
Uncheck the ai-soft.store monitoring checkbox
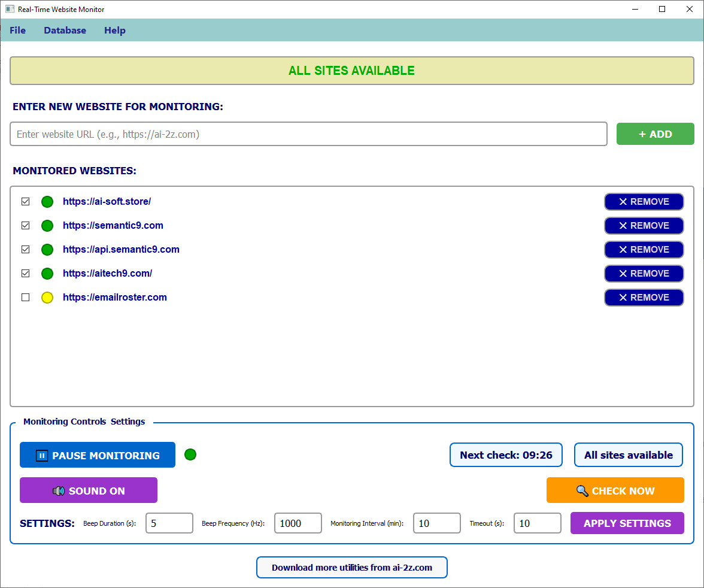pyautogui.click(x=25, y=202)
